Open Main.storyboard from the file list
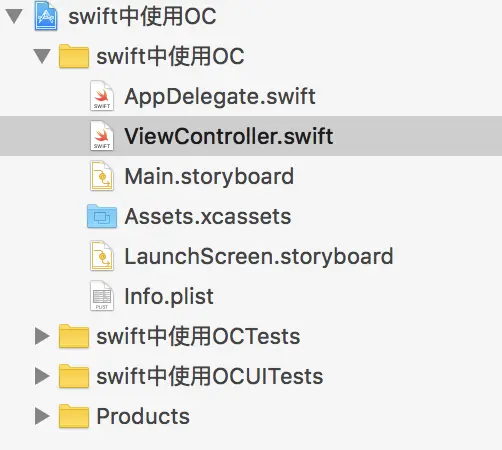 (x=209, y=177)
